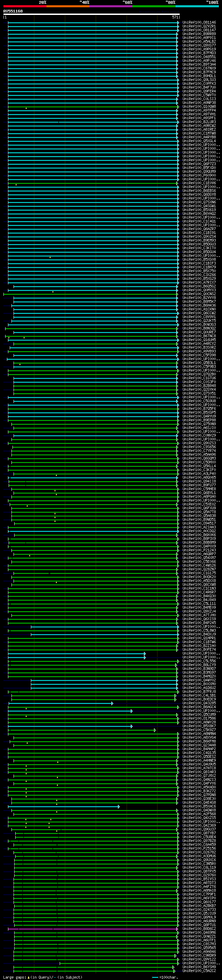Open hit UniRef100_O81146
The image size is (222, 980).
199,23
